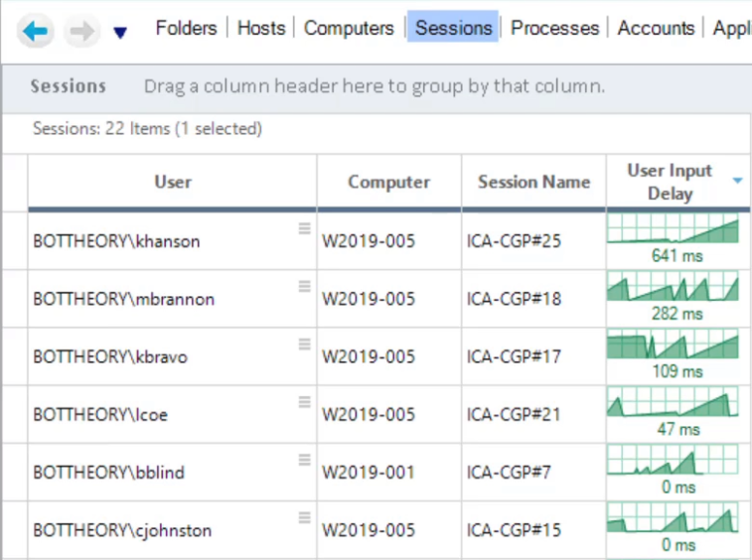Sort by the Session Name column header
The width and height of the screenshot is (752, 560).
(533, 182)
